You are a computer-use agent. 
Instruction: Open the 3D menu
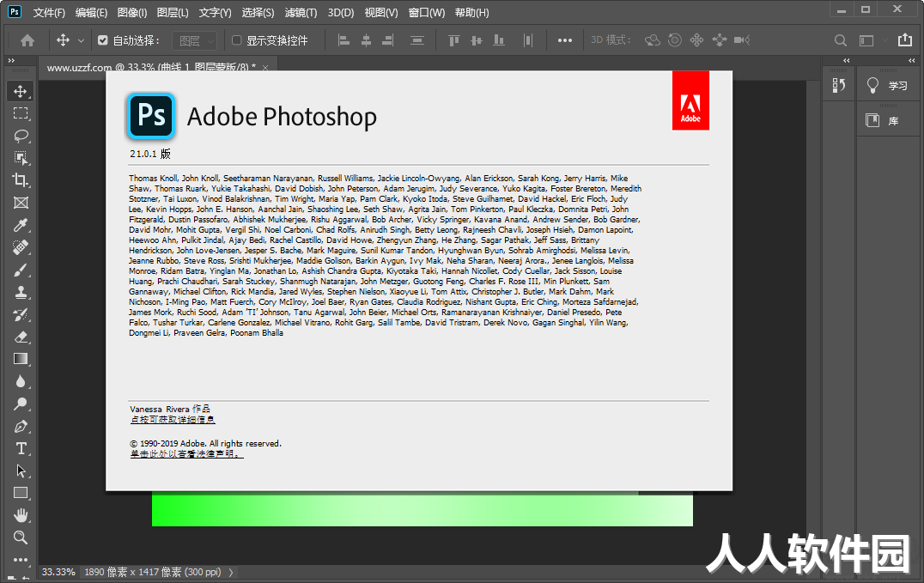(341, 12)
